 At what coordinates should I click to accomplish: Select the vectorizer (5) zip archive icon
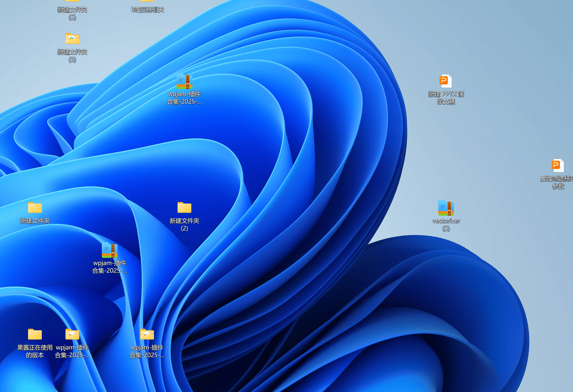tap(446, 208)
